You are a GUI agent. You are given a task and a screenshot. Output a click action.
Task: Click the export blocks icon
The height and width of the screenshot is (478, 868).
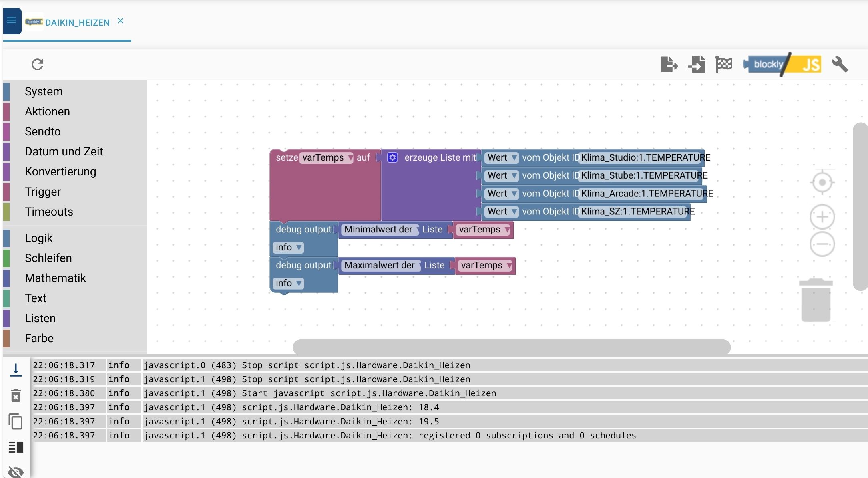click(x=669, y=64)
